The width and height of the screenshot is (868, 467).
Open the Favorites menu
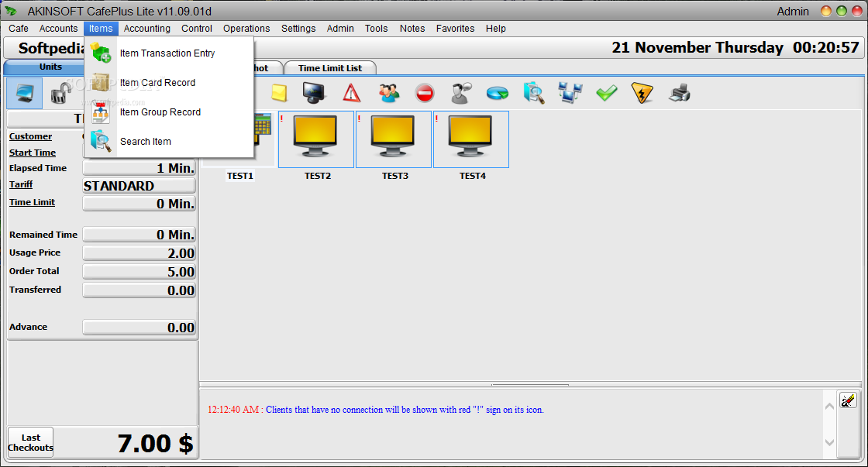tap(455, 28)
